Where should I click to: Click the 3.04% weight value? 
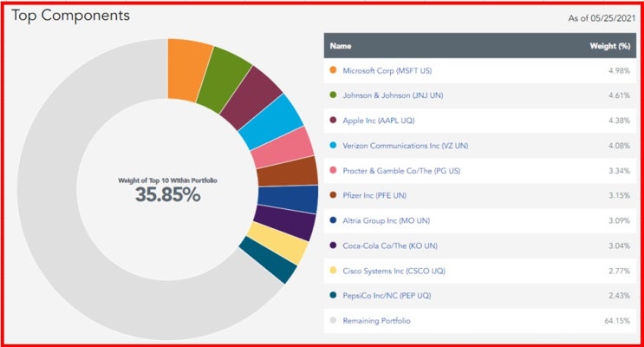pyautogui.click(x=619, y=246)
